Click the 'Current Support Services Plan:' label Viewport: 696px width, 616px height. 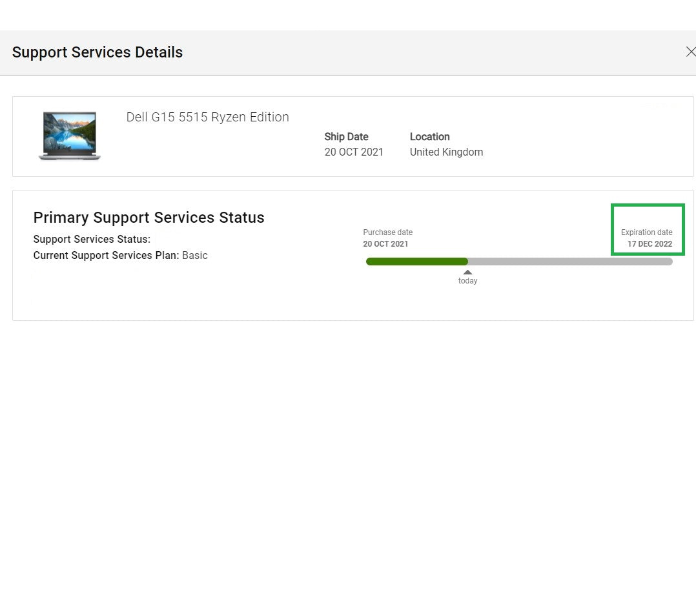(106, 256)
